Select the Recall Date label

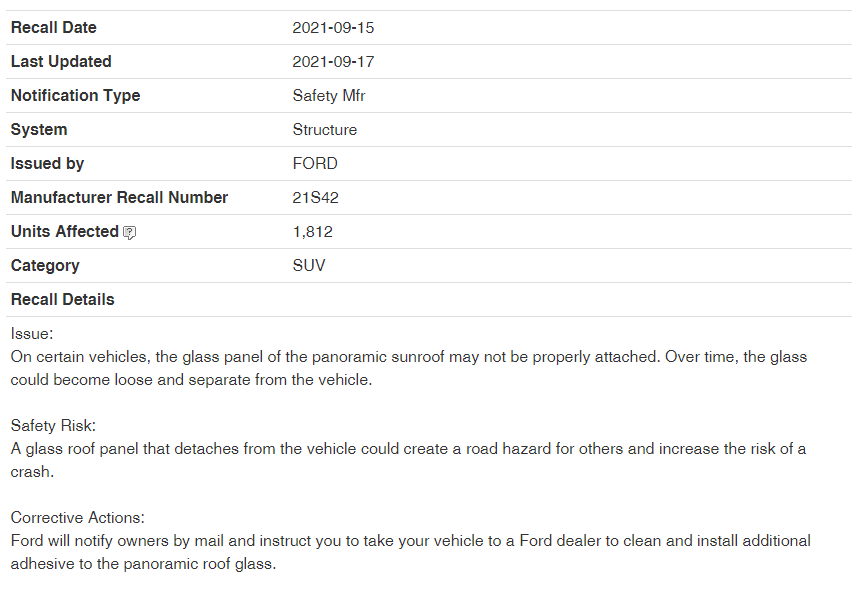[x=54, y=28]
